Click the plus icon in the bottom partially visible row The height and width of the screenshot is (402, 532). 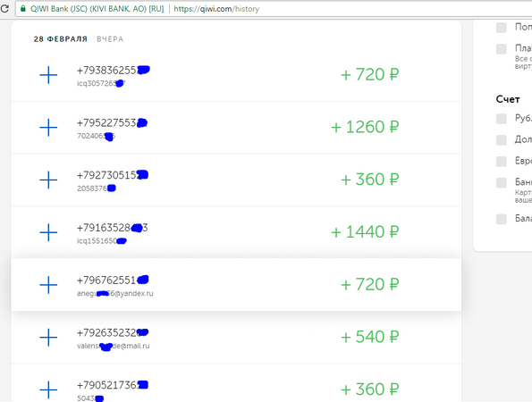48,389
